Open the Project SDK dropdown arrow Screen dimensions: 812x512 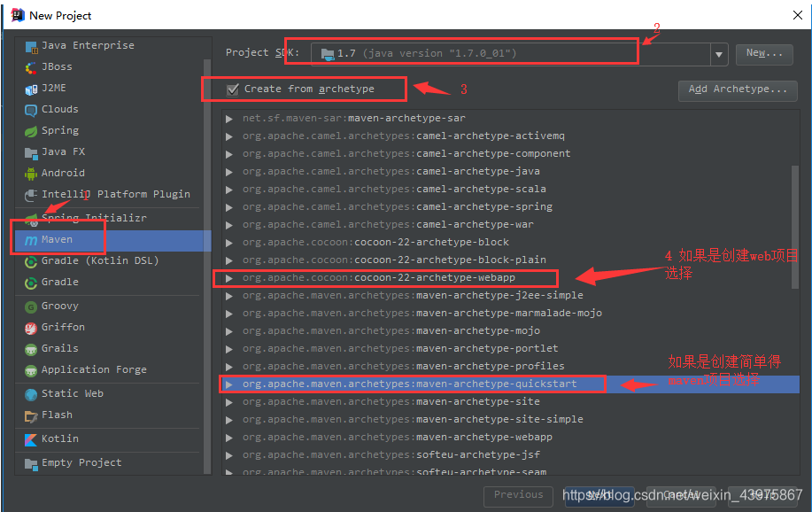click(719, 54)
